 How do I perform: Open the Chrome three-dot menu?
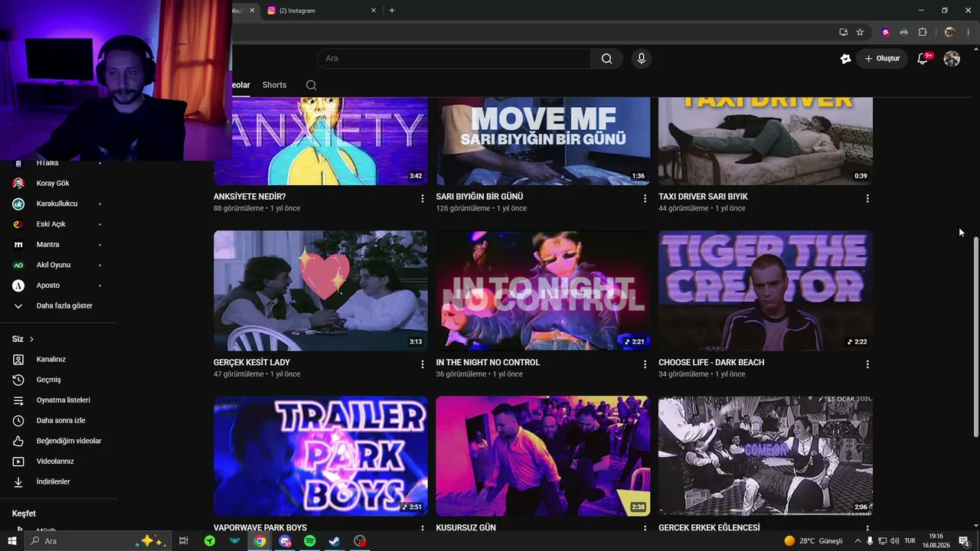tap(968, 32)
